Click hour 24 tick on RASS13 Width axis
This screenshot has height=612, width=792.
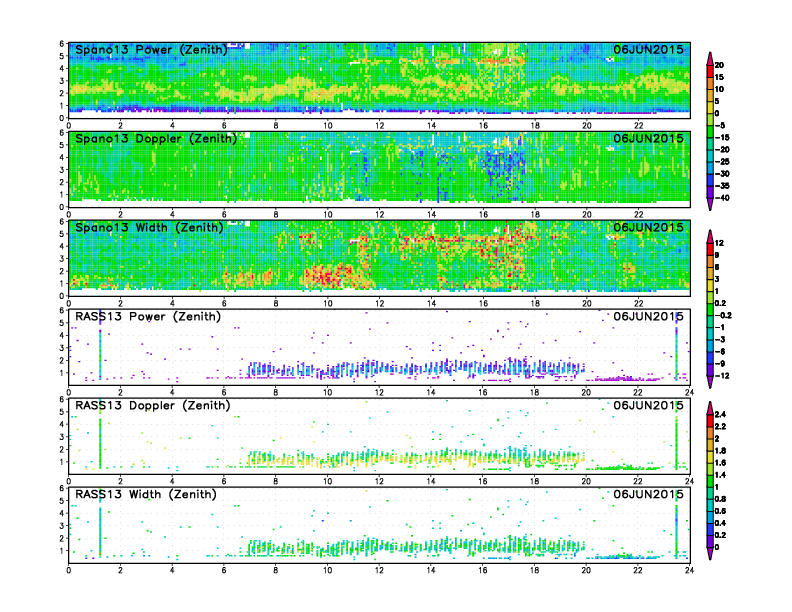689,571
